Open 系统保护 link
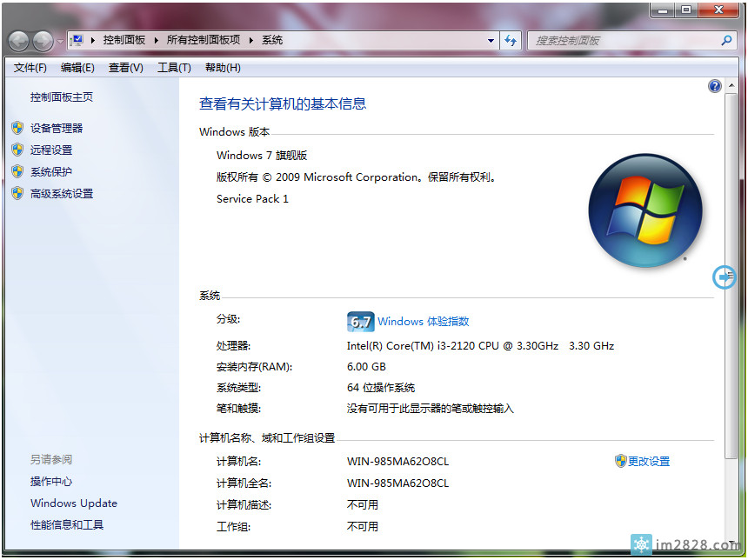This screenshot has width=748, height=560. (51, 171)
